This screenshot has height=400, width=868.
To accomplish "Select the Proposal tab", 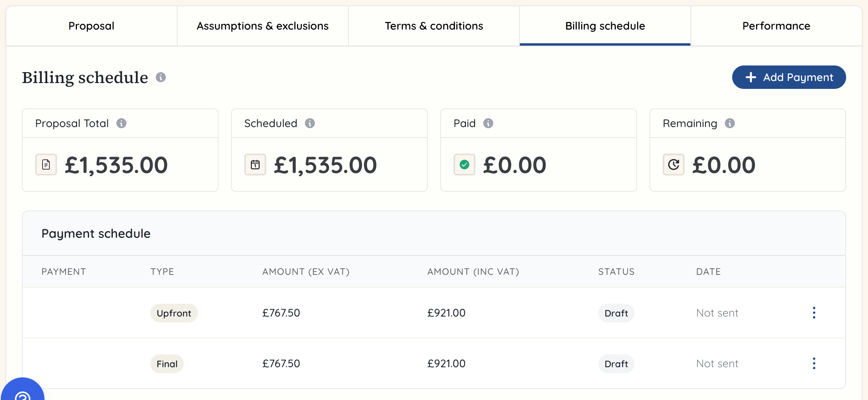I will tap(91, 26).
